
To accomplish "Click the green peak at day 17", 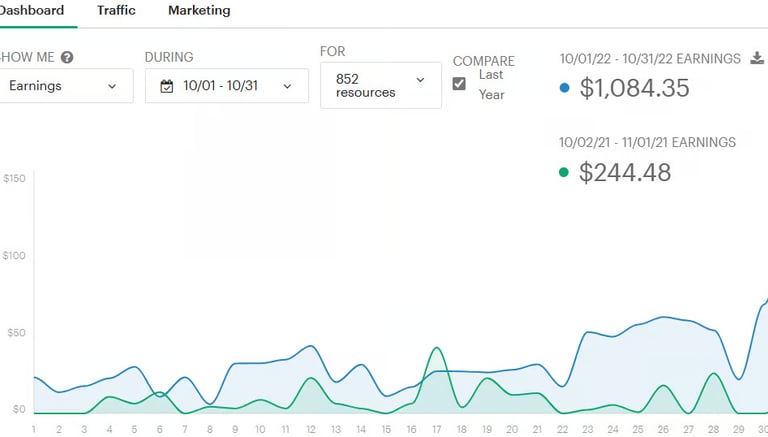I will point(436,348).
